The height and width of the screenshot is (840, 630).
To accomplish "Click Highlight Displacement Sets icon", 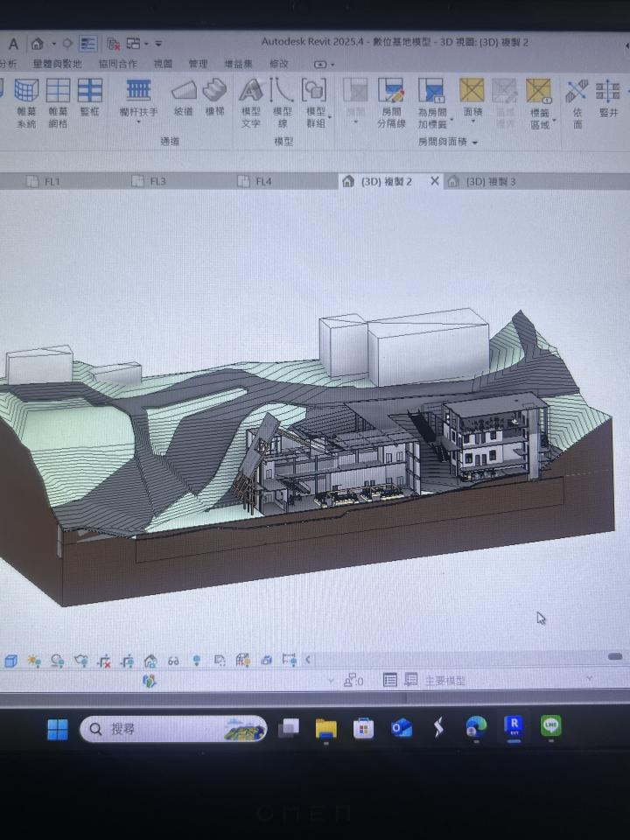I will 266,660.
